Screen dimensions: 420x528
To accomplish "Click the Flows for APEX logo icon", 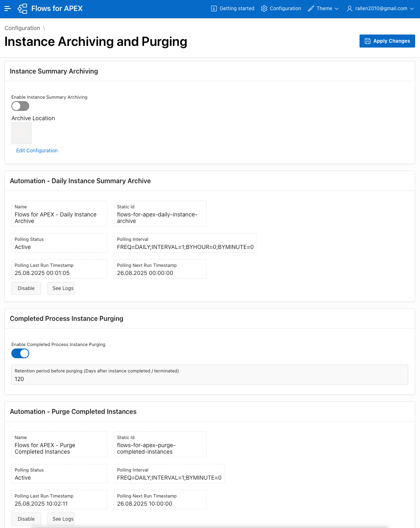I will (x=22, y=9).
